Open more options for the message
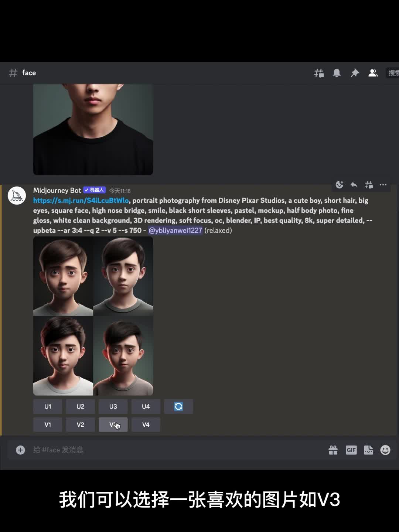Image resolution: width=399 pixels, height=532 pixels. tap(383, 185)
